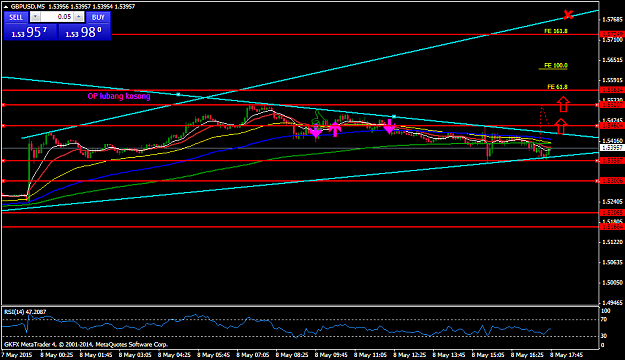Click the BUY button in one-click panel
Screen dimensions: 625x360
point(98,17)
